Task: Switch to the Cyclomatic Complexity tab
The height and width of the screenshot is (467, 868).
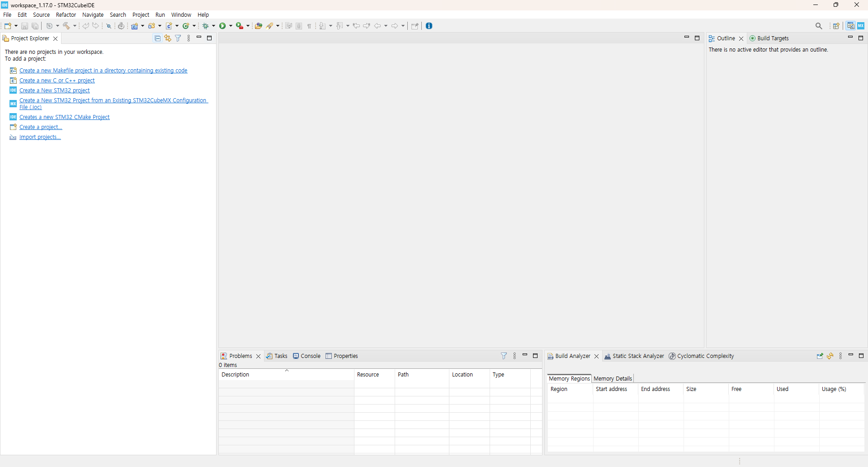Action: [x=702, y=356]
